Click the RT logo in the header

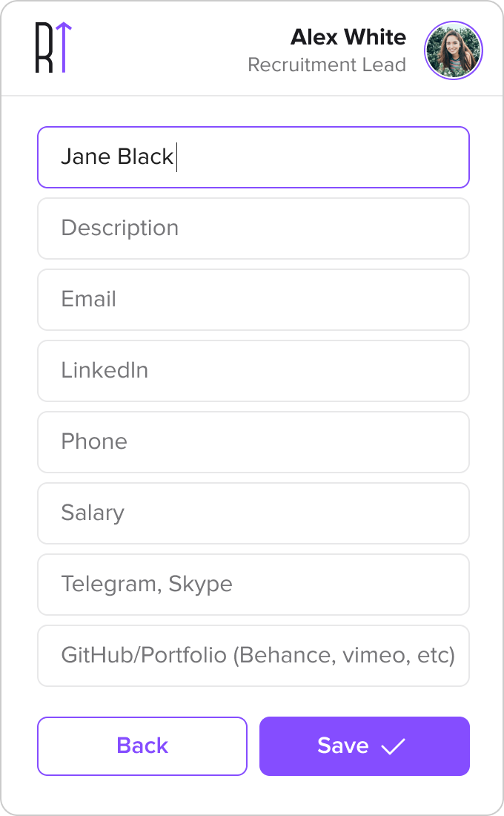[x=53, y=48]
